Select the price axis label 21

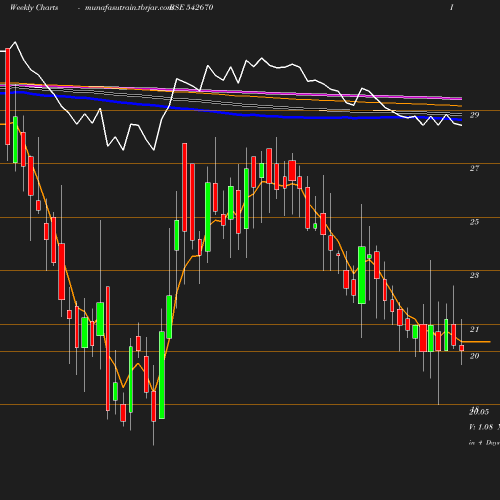point(474,329)
